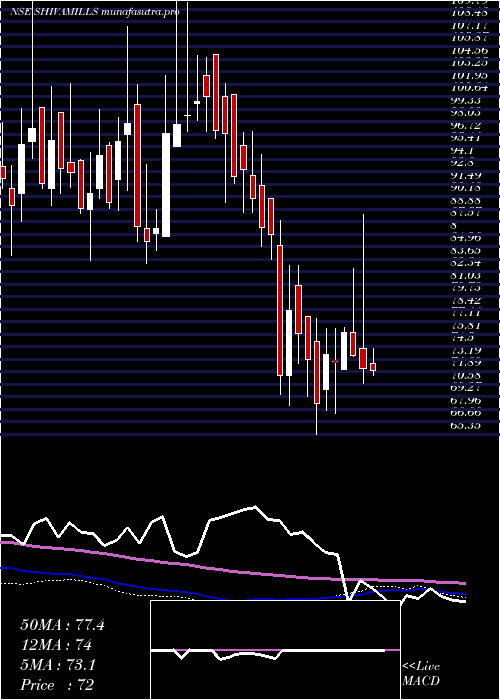Click the 73.19 price axis label
The width and height of the screenshot is (500, 700).
pos(466,350)
